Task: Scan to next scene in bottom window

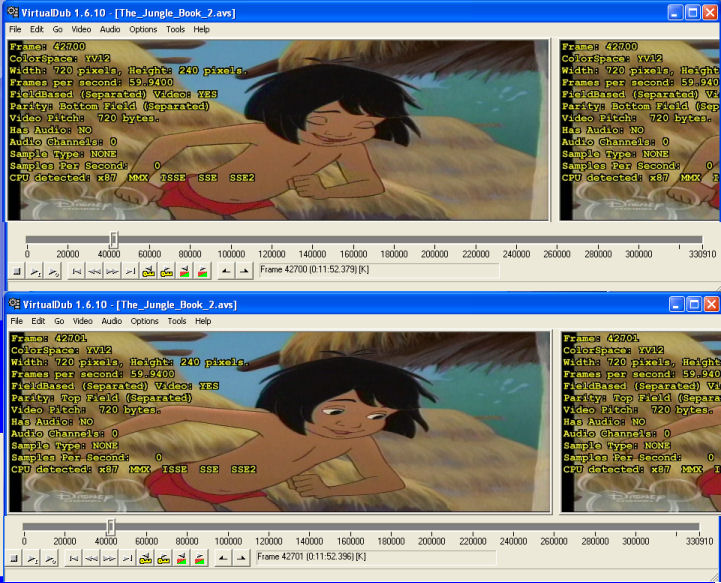Action: click(x=200, y=558)
